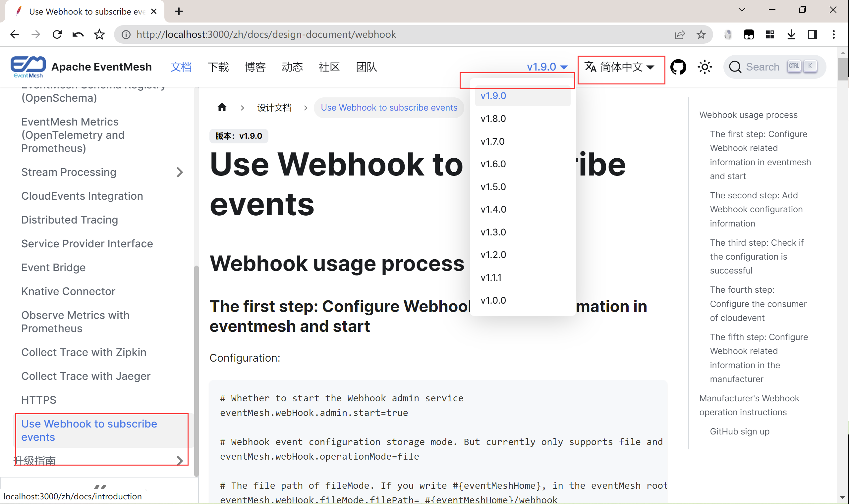The image size is (849, 504).
Task: Toggle light/dark mode sun icon
Action: [x=705, y=67]
